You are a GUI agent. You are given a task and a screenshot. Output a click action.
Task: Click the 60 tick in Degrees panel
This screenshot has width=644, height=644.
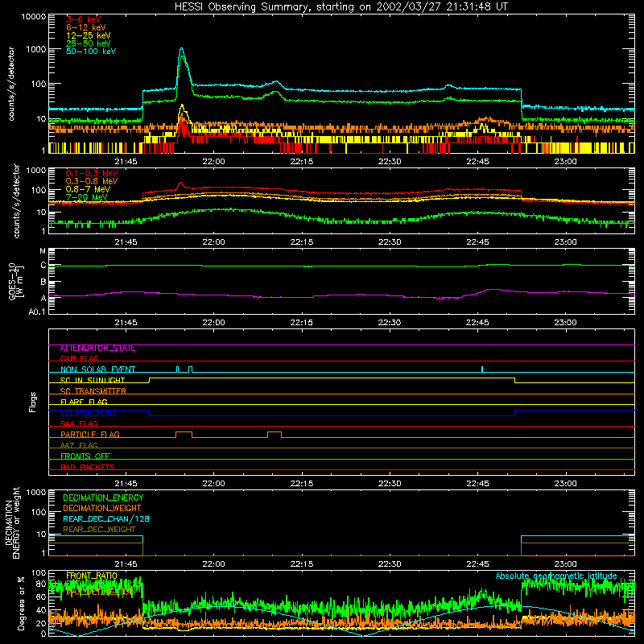click(x=41, y=597)
